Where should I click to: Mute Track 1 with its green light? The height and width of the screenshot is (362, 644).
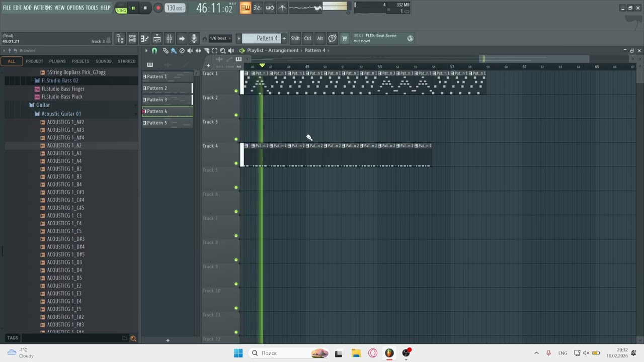pyautogui.click(x=236, y=91)
